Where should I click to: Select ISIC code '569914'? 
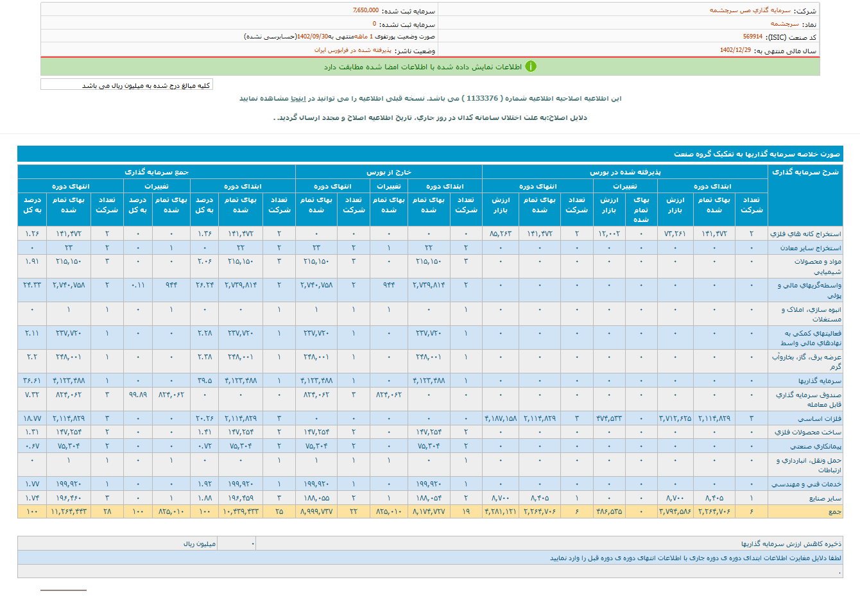[x=752, y=37]
